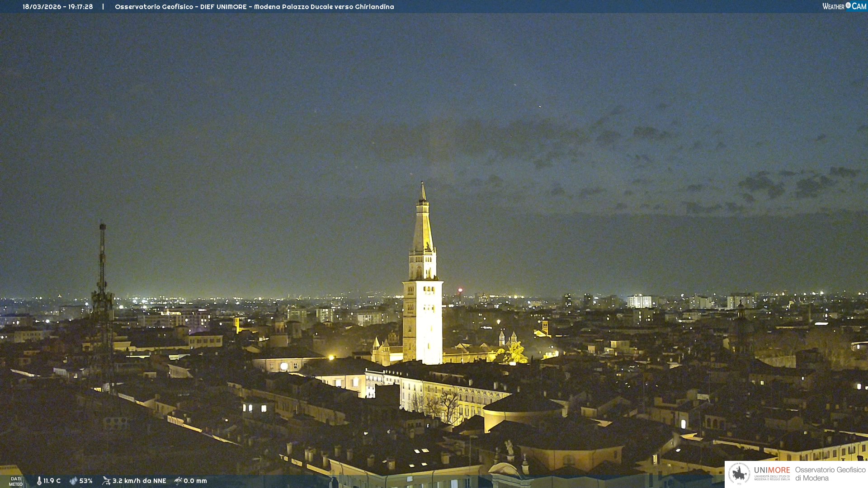Click the 53% humidity value
The image size is (868, 488).
point(86,481)
